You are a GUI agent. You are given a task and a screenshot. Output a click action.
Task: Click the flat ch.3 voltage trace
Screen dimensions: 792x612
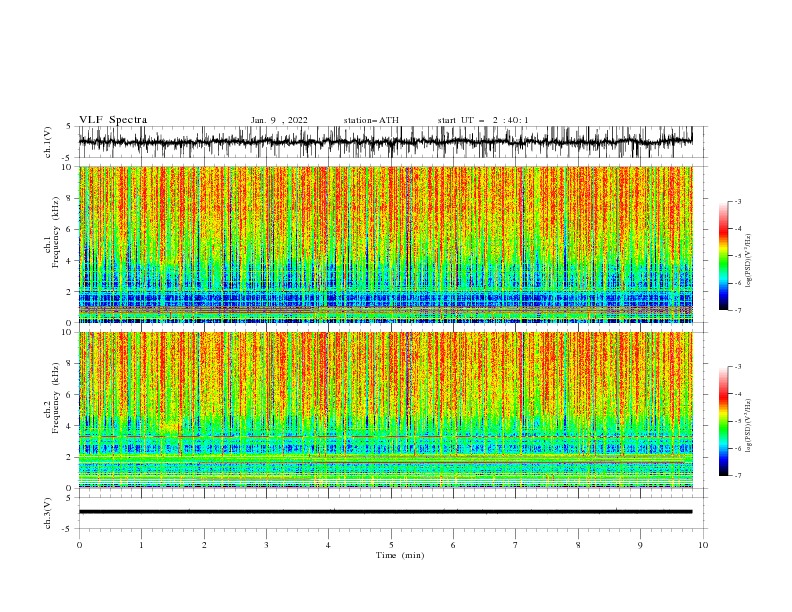pos(385,512)
